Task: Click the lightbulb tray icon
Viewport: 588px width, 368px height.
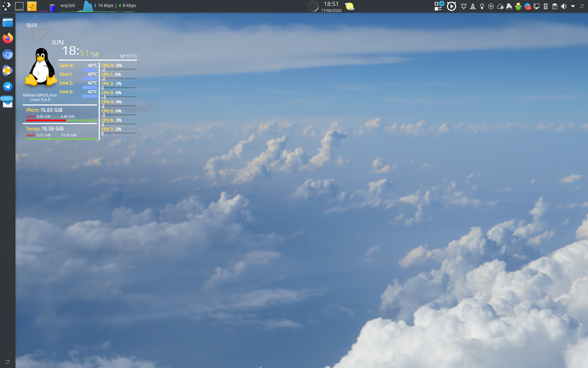Action: pyautogui.click(x=482, y=6)
